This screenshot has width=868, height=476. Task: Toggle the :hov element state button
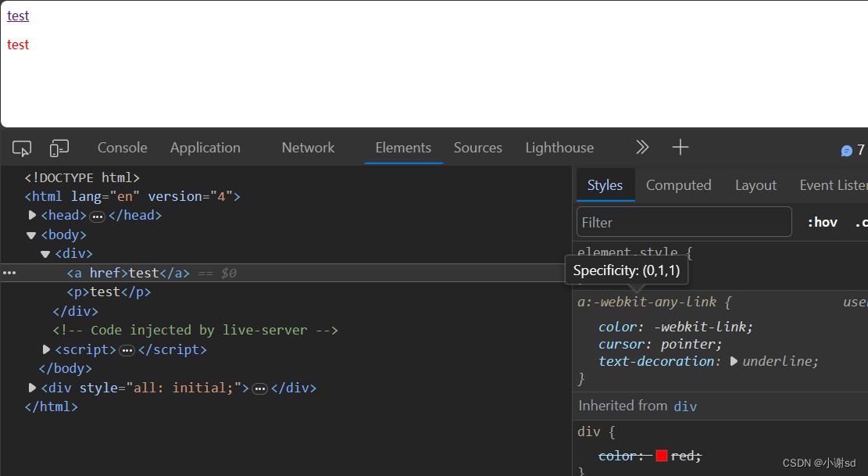[x=823, y=223]
